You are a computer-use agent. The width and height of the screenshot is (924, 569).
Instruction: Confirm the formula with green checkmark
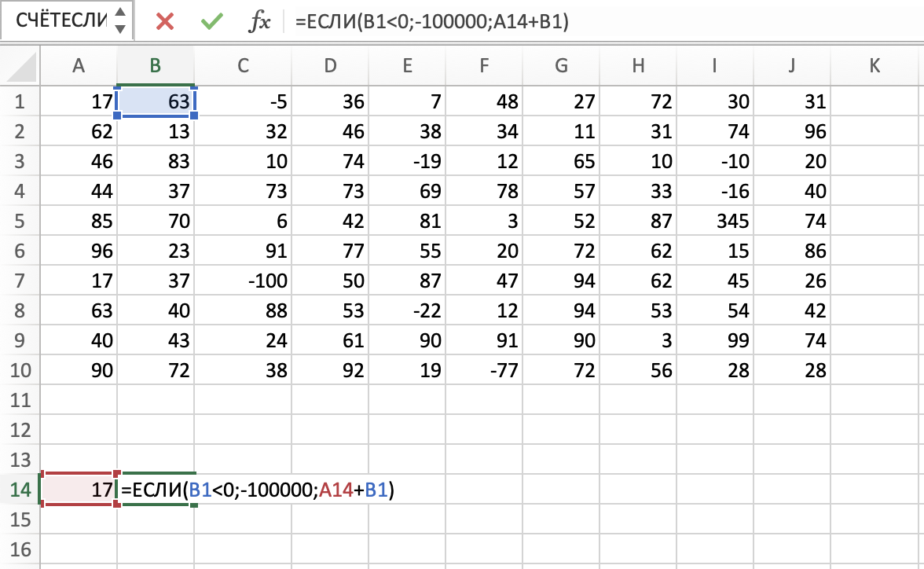coord(211,21)
